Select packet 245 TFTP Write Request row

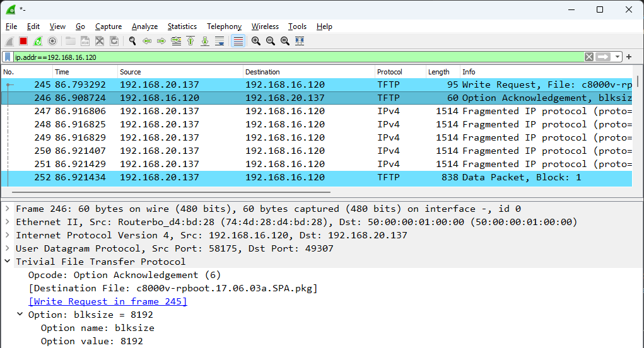[317, 84]
